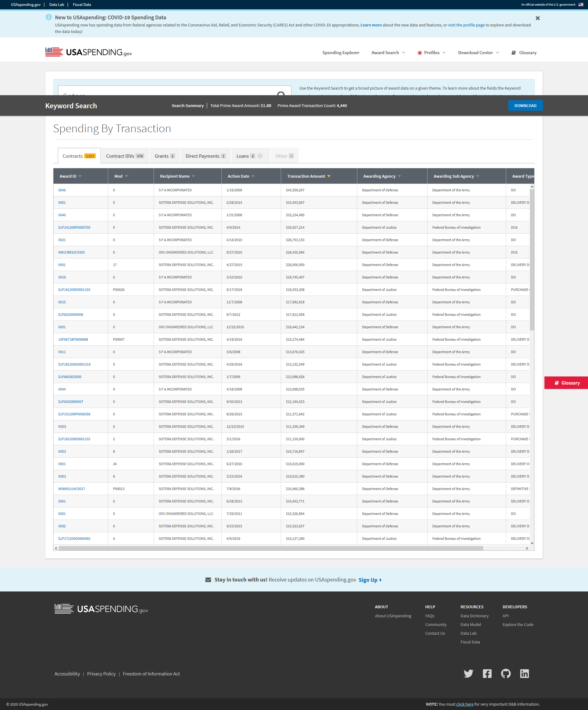Click the footer USAspending.gov logo
588x710 pixels.
[101, 609]
